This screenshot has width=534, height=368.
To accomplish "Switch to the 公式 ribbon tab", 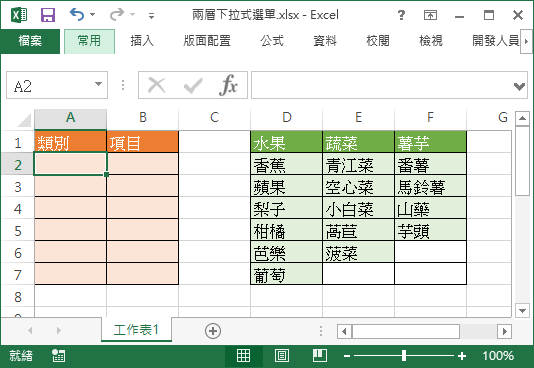I will pos(272,41).
